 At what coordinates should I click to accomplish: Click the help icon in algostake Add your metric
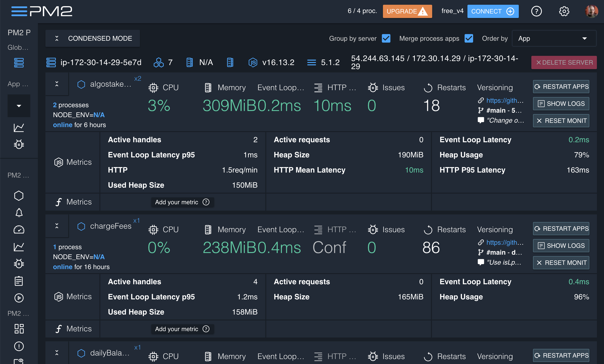pyautogui.click(x=206, y=202)
